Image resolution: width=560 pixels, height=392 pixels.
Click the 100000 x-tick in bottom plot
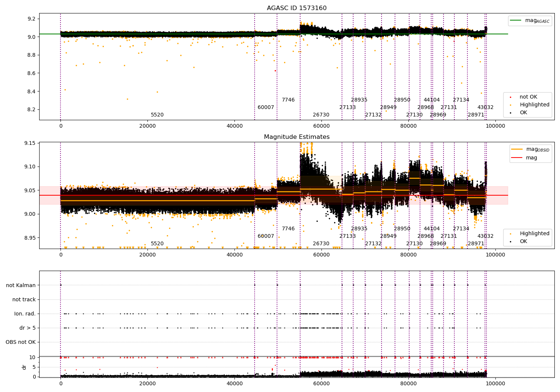pyautogui.click(x=495, y=384)
